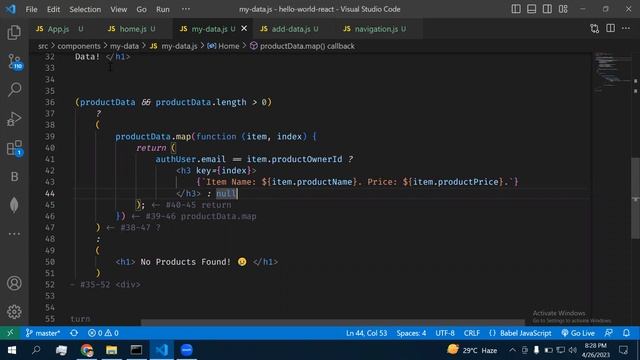Toggle the primary side bar layout icon
640x360 pixels.
tap(516, 9)
